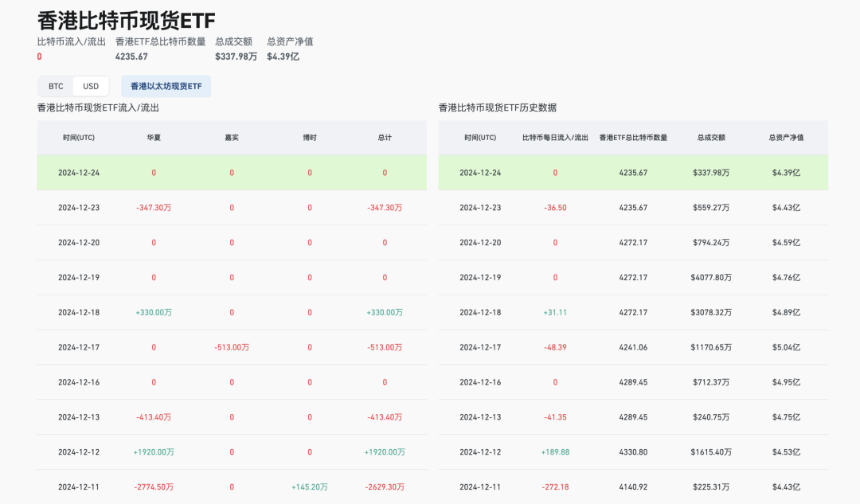
Task: Select the 4235.67 total BTC holdings stat
Action: point(130,57)
